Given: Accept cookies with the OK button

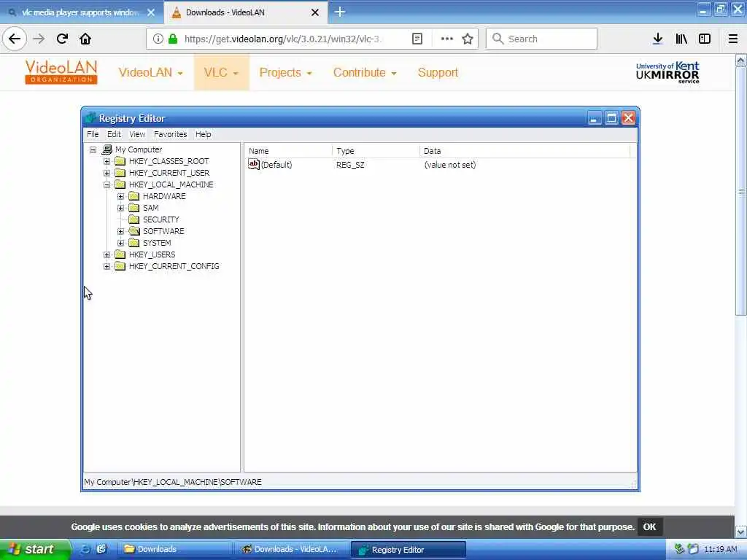Looking at the screenshot, I should point(649,526).
